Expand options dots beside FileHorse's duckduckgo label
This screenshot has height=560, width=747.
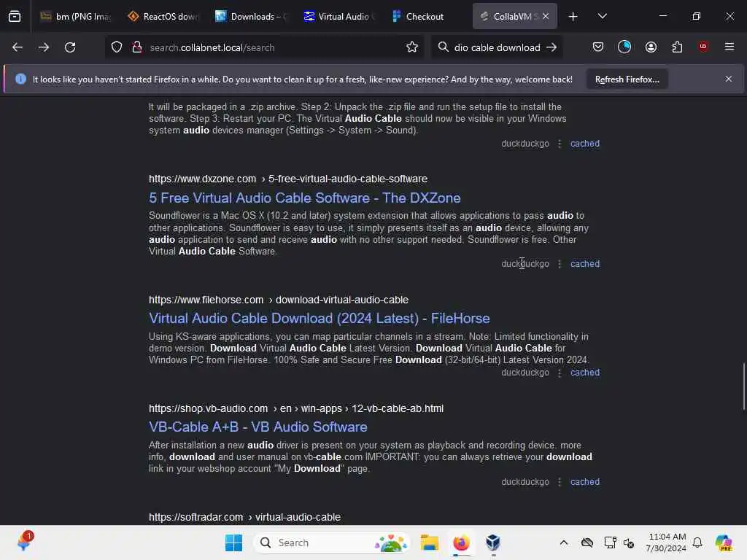pyautogui.click(x=560, y=373)
